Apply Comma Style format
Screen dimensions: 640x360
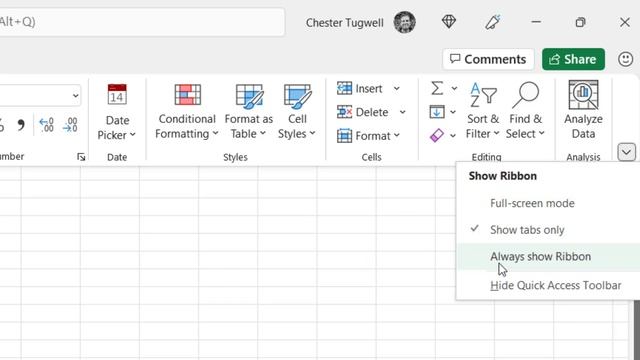(x=21, y=125)
